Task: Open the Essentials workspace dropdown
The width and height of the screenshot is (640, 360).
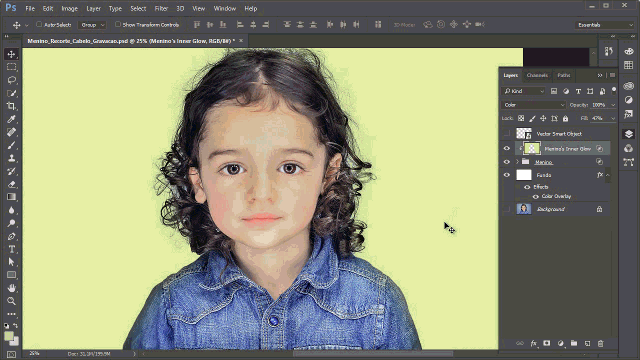Action: (x=605, y=25)
